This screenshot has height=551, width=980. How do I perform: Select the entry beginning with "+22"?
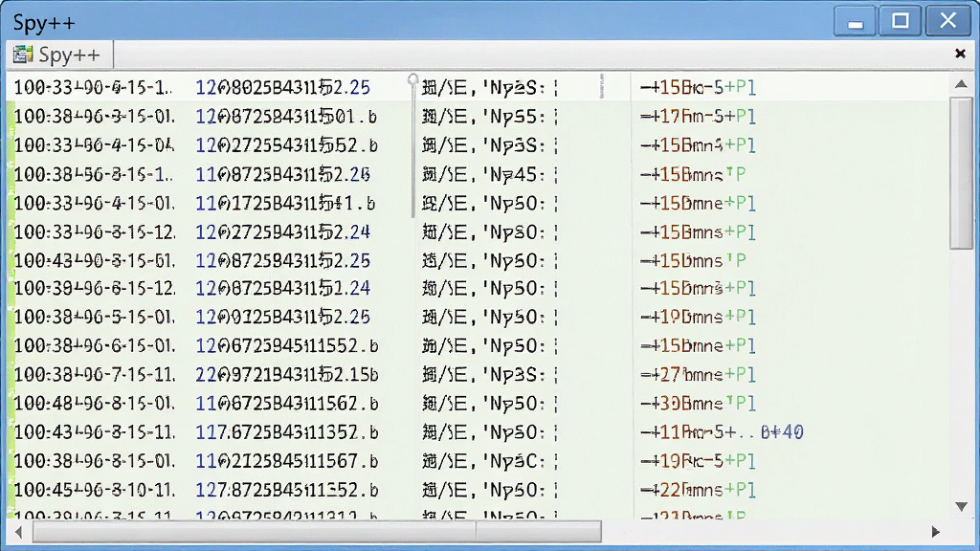(698, 490)
